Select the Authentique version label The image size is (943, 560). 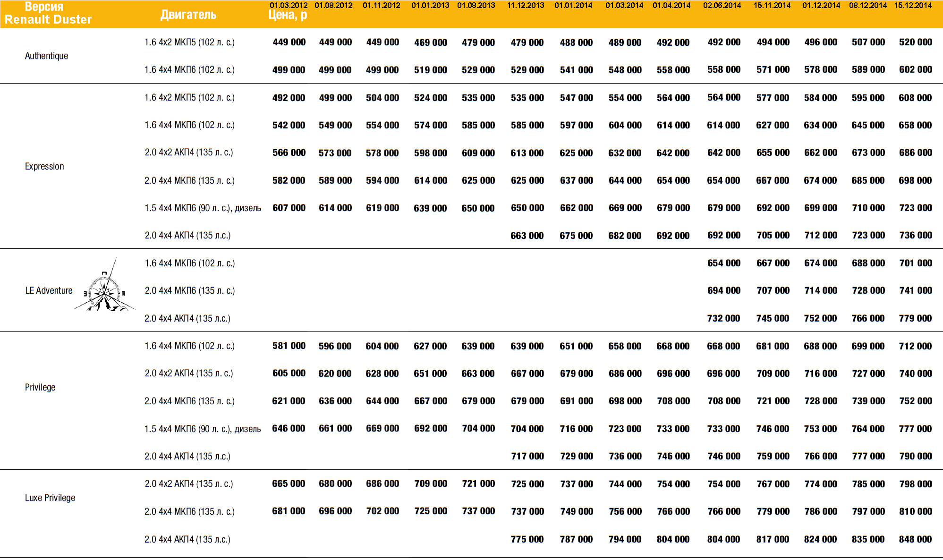click(x=46, y=56)
